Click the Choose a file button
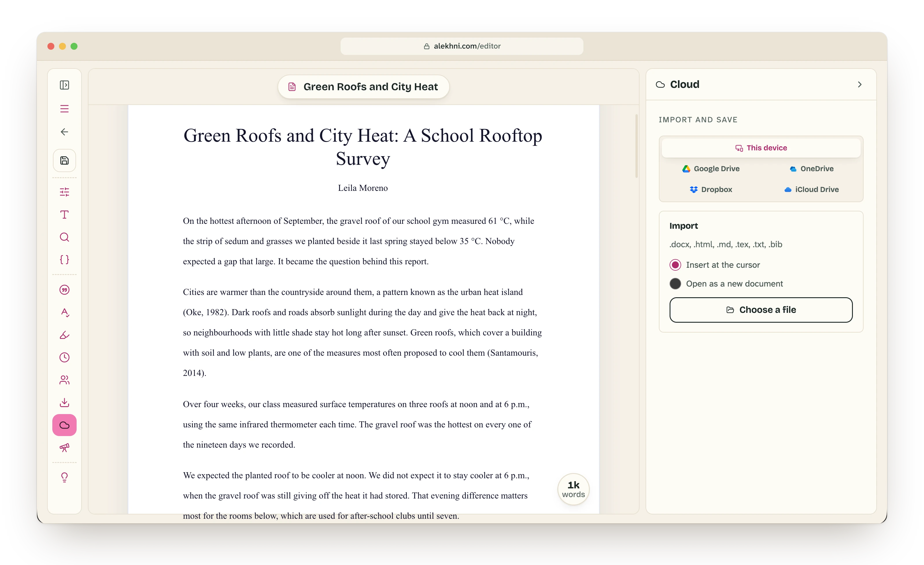 pos(761,310)
